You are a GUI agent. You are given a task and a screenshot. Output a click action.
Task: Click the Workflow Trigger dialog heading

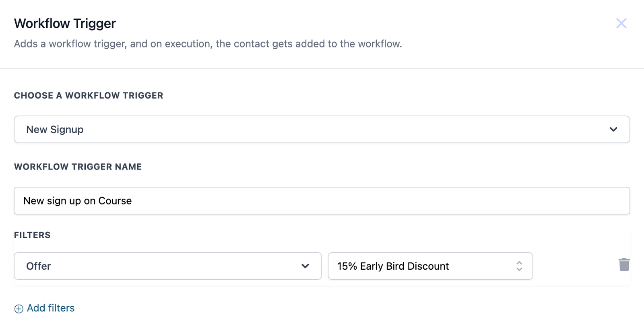(x=65, y=23)
